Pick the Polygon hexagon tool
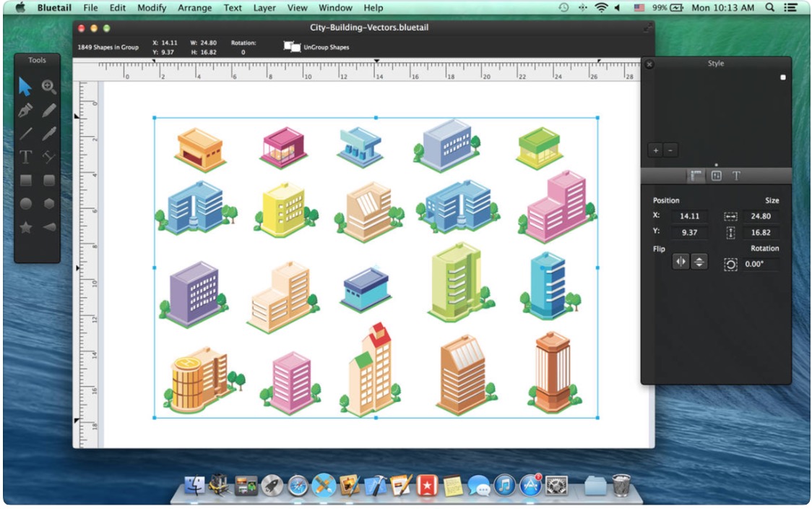Viewport: 812px width, 509px height. (x=48, y=203)
